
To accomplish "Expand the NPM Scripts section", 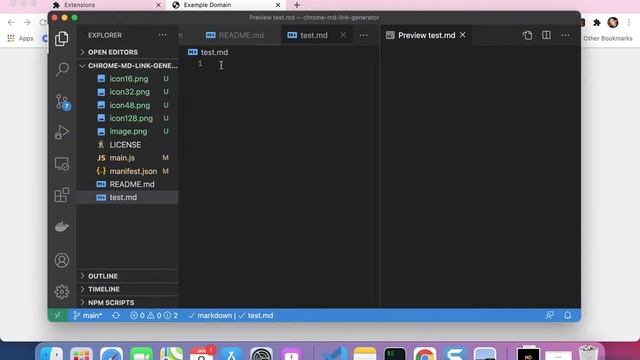I will 128,302.
